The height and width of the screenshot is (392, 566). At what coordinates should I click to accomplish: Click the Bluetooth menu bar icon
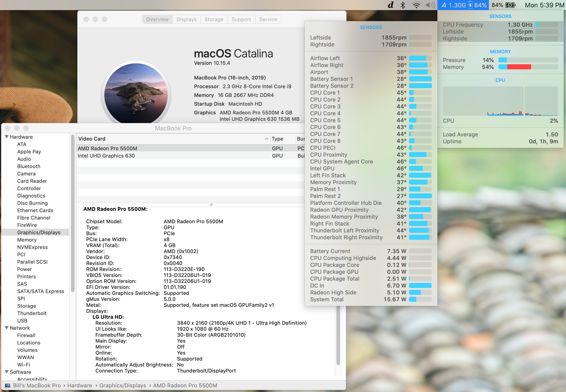pos(403,5)
